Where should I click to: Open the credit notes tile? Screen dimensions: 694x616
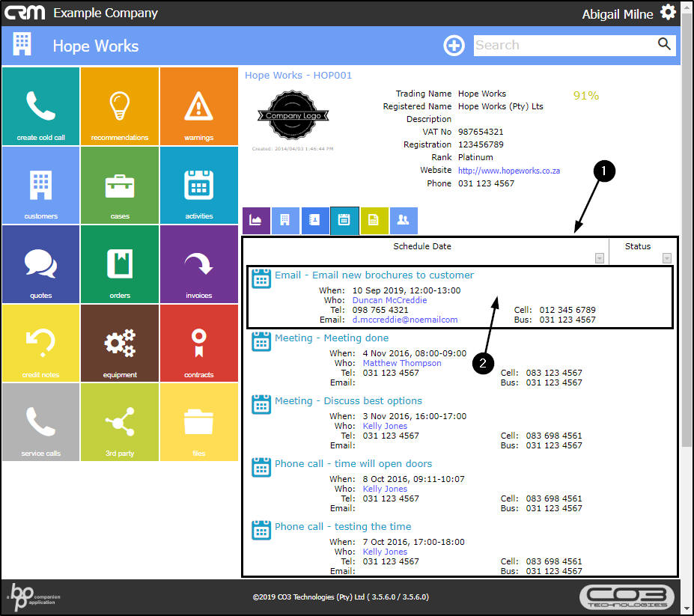(40, 343)
